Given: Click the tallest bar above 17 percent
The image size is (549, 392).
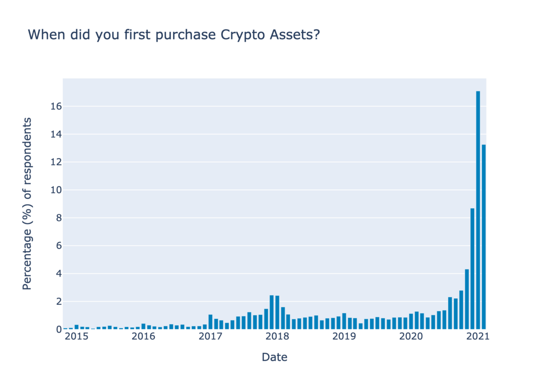Looking at the screenshot, I should coord(478,210).
